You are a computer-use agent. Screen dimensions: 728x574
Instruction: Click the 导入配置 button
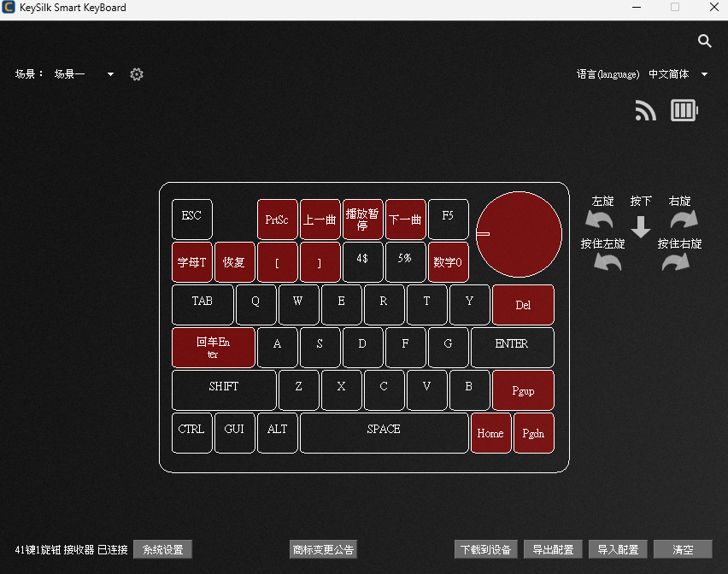click(618, 549)
